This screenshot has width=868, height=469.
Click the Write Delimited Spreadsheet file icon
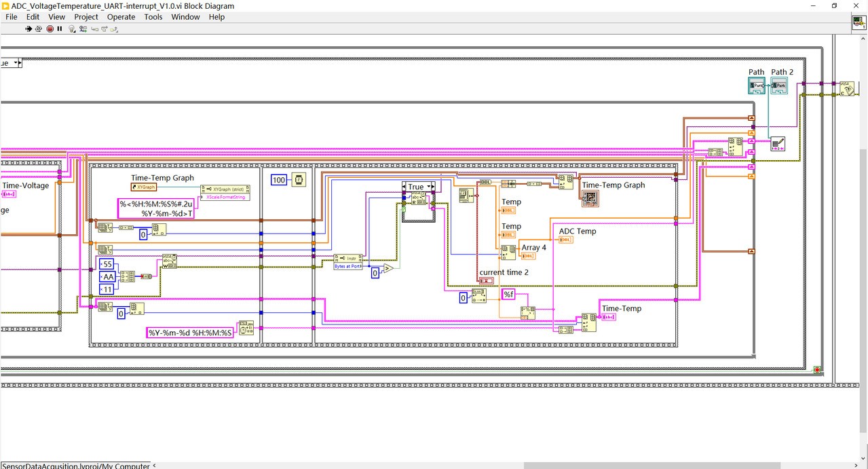coord(779,144)
